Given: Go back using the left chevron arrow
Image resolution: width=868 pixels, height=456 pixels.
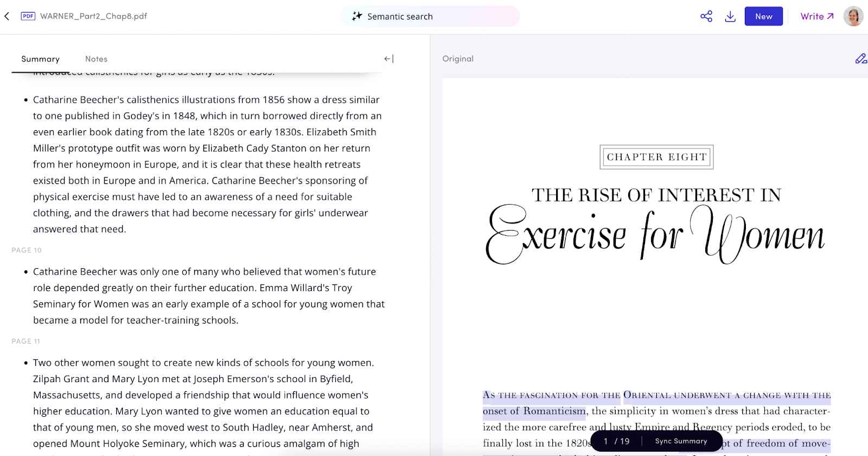Looking at the screenshot, I should click(7, 16).
